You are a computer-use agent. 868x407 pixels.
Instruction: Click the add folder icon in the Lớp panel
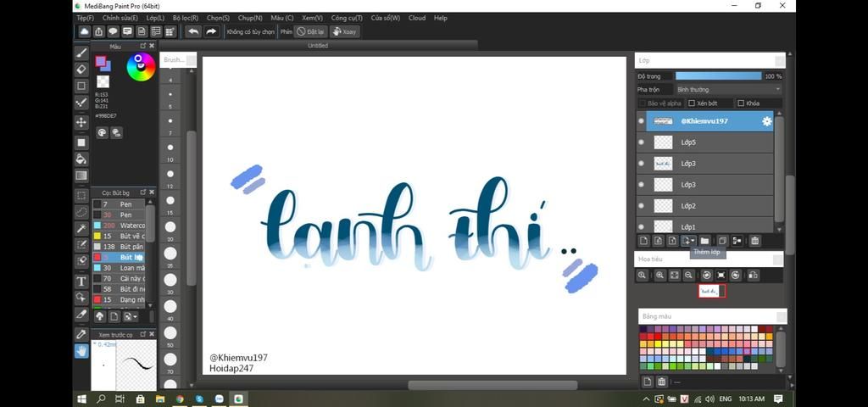coord(704,241)
